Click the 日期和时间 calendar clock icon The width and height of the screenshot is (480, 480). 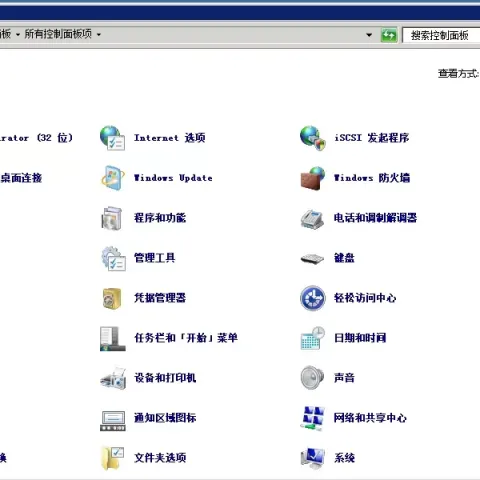coord(313,338)
